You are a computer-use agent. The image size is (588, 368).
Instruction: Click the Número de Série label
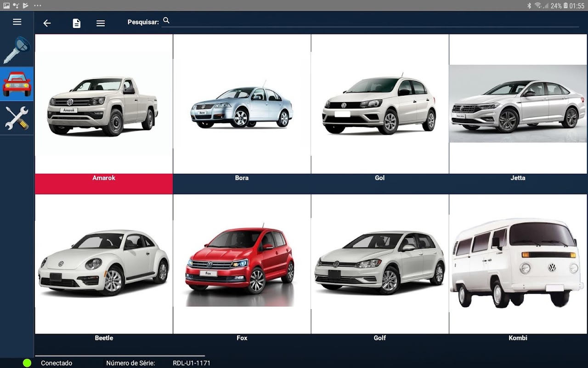(130, 363)
